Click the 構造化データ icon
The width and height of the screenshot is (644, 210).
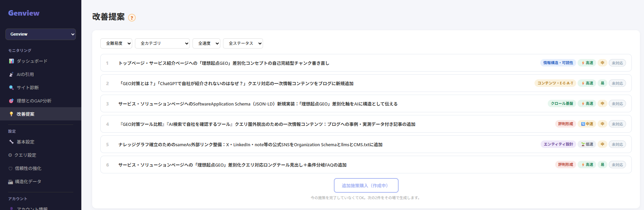click(x=11, y=182)
